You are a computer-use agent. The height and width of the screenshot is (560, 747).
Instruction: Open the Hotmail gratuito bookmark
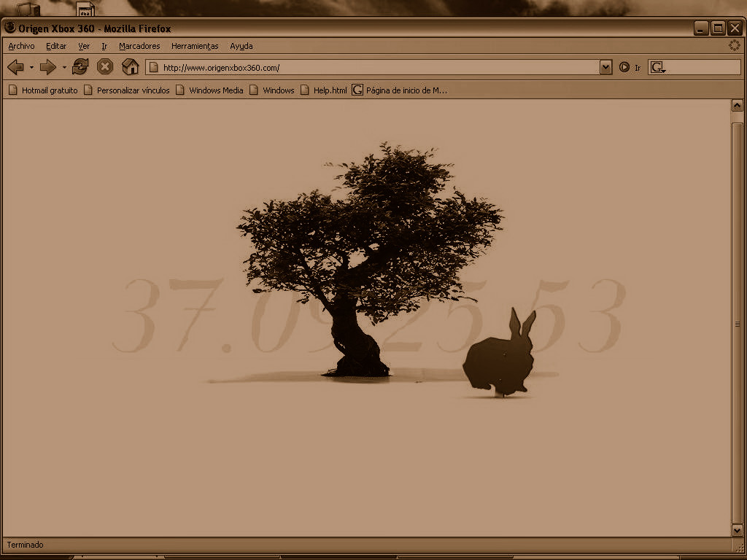pyautogui.click(x=43, y=90)
